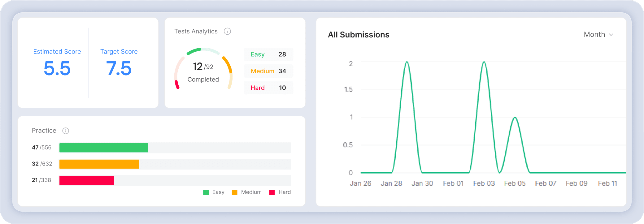644x224 pixels.
Task: Click the Estimated Score value 5.5
Action: click(x=57, y=68)
